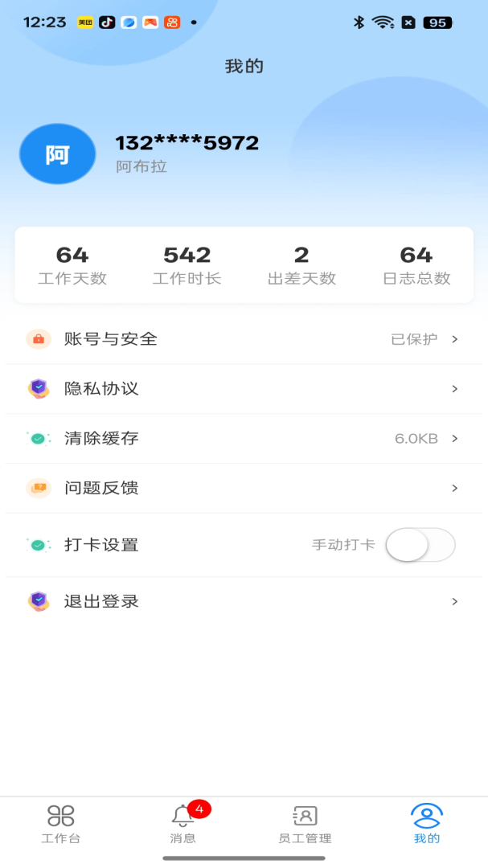This screenshot has height=868, width=488.
Task: Expand the 问题反馈 row chevron
Action: coord(456,489)
